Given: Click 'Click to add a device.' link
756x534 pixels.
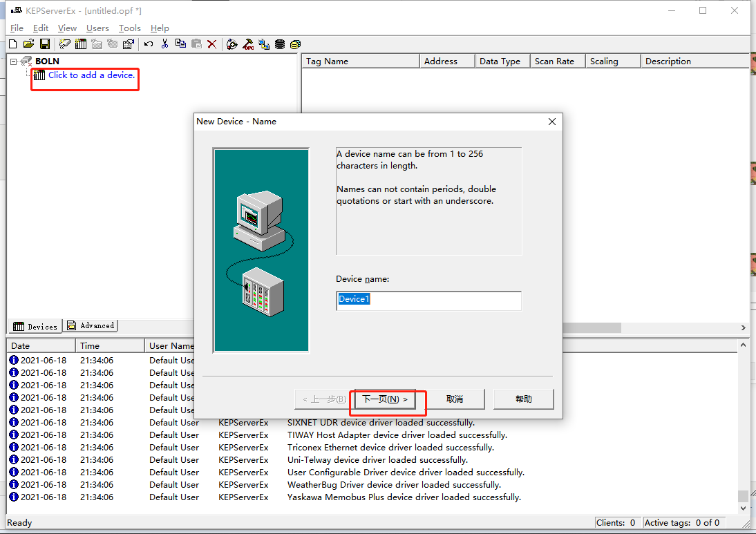Looking at the screenshot, I should [92, 75].
